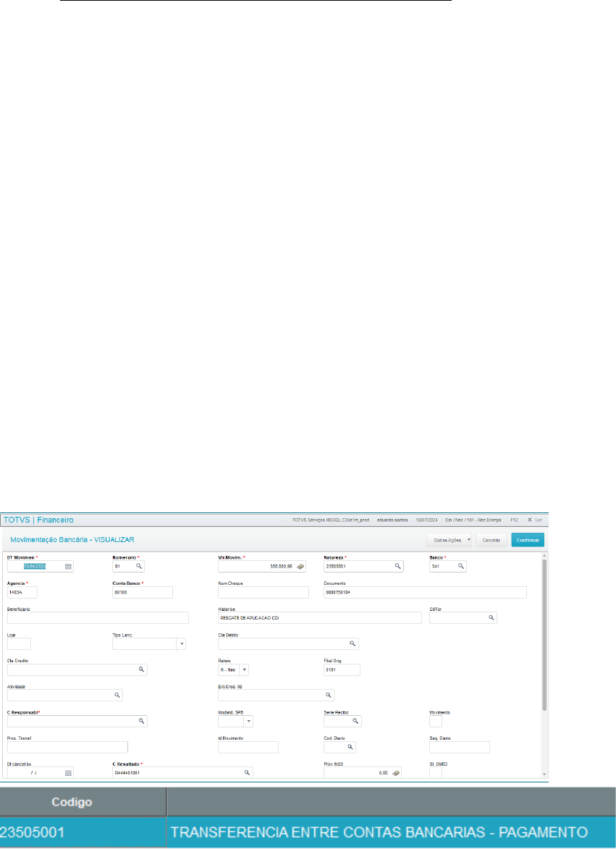Click the C Resultado search magnifier

(x=247, y=773)
